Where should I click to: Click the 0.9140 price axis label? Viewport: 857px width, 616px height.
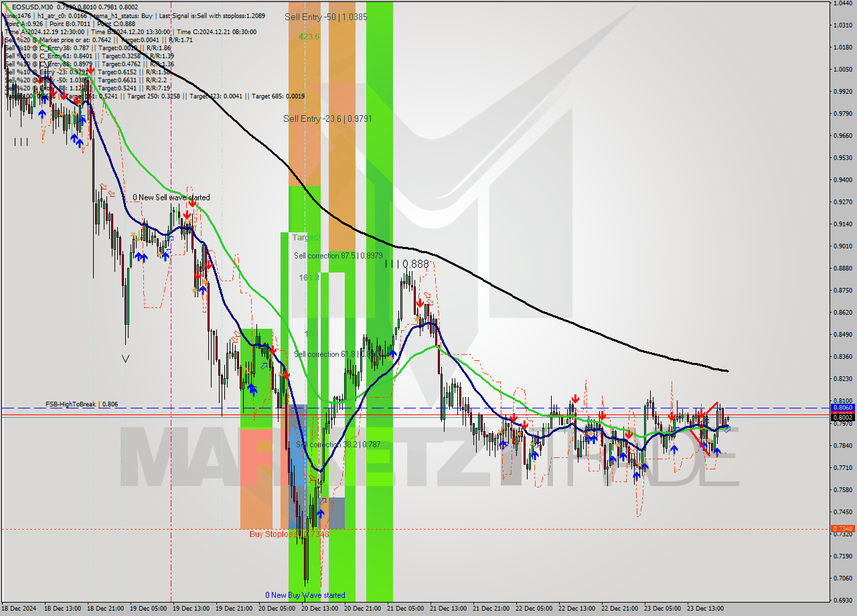(842, 224)
